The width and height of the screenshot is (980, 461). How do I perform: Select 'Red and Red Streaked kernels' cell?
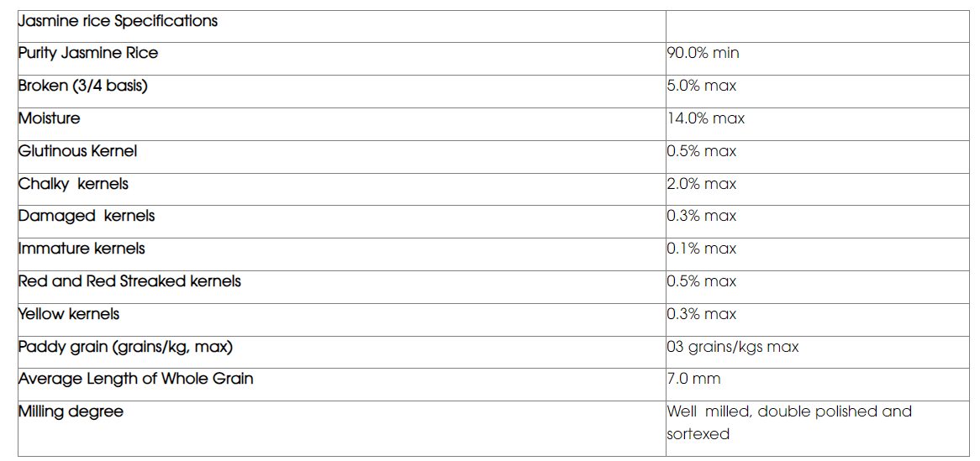(x=129, y=281)
